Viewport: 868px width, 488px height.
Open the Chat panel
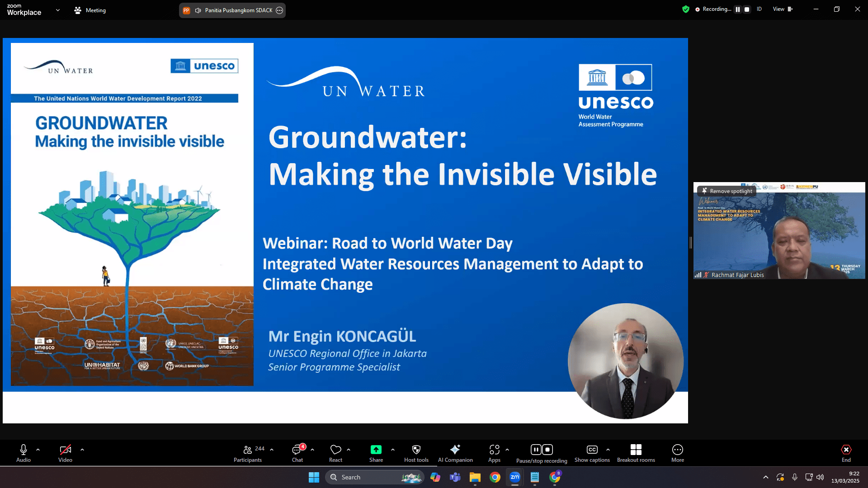[297, 453]
